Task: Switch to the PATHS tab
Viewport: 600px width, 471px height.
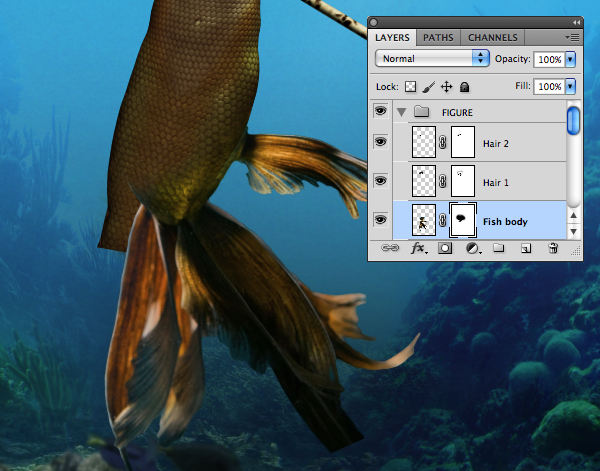Action: [438, 37]
